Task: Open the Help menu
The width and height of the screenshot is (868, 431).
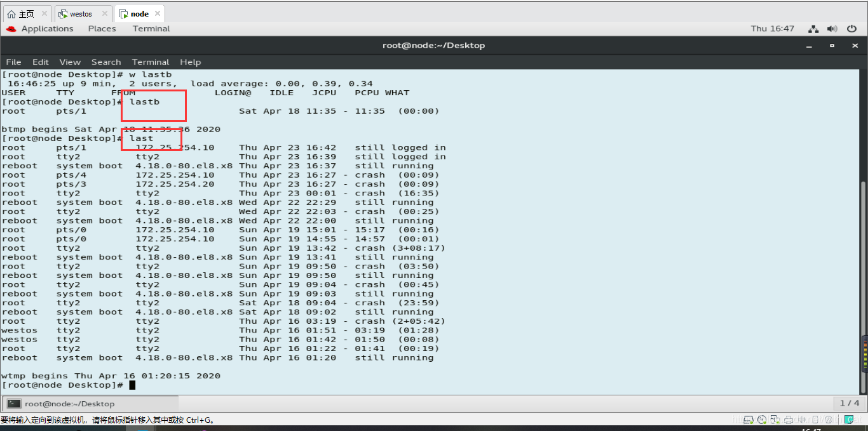Action: coord(191,62)
